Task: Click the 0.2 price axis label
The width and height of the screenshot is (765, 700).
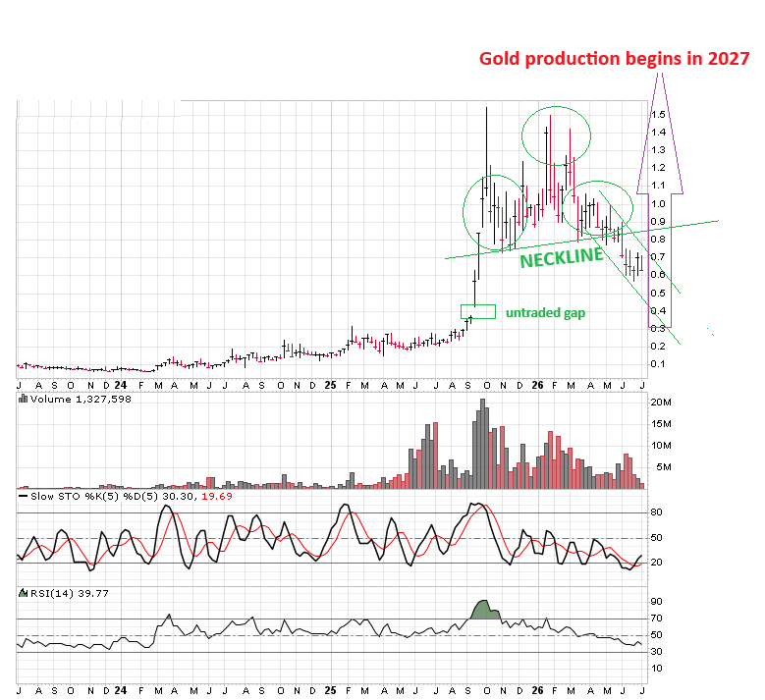Action: [658, 347]
